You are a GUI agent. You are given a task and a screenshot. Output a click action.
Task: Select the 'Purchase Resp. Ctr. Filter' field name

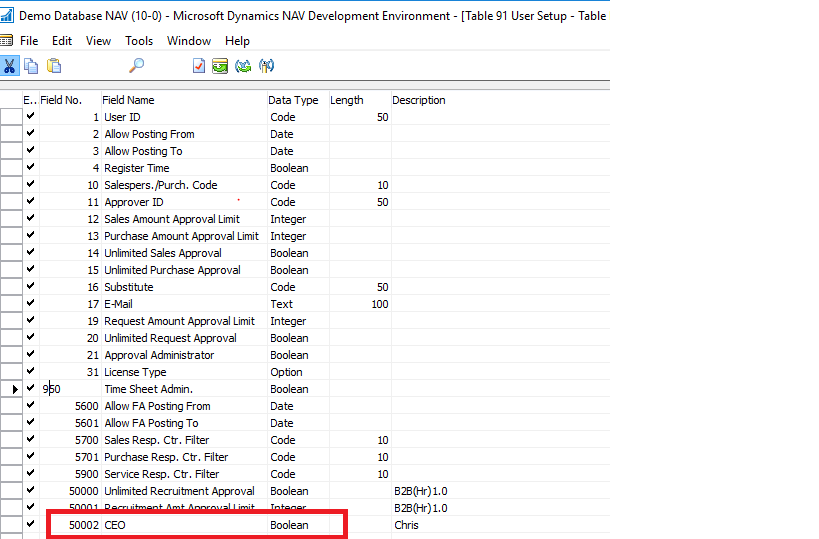[184, 457]
